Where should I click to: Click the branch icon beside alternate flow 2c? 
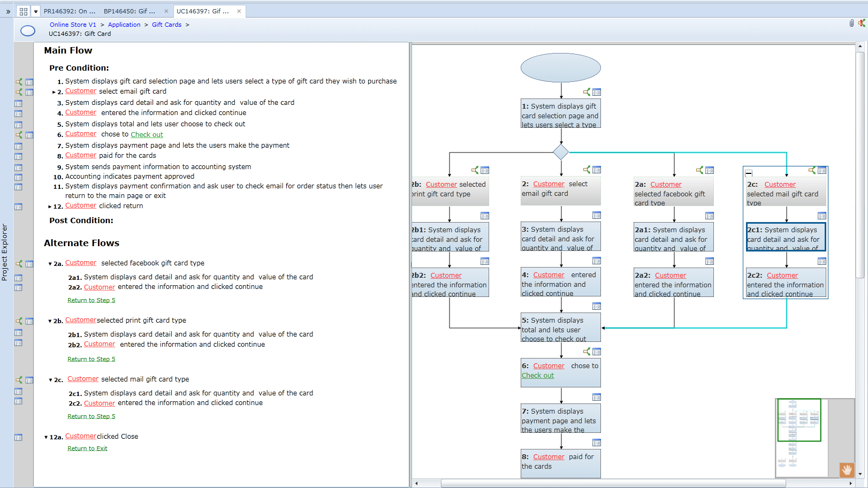pos(19,380)
